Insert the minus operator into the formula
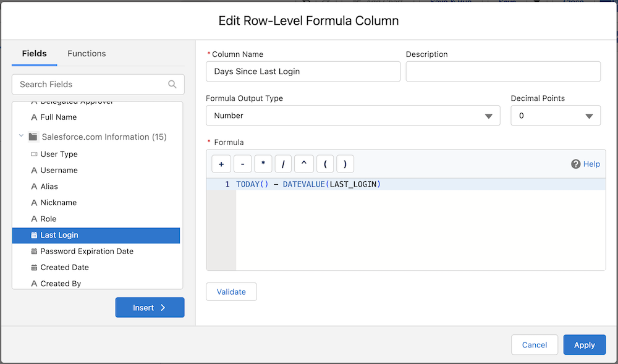Screen dimensions: 618x364 [242, 164]
